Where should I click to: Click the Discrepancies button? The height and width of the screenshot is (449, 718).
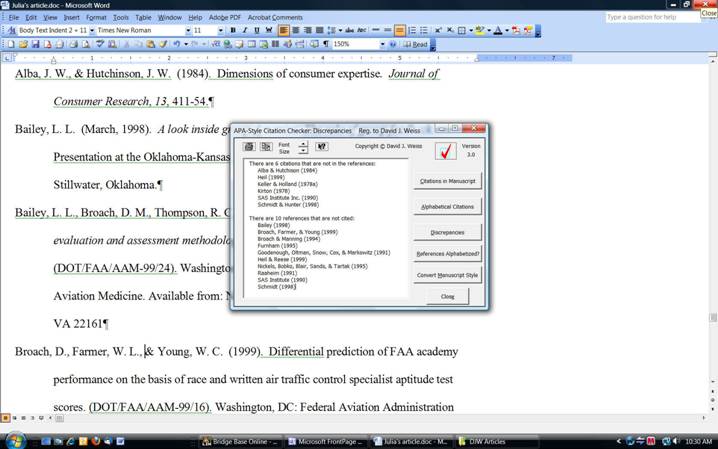coord(447,233)
